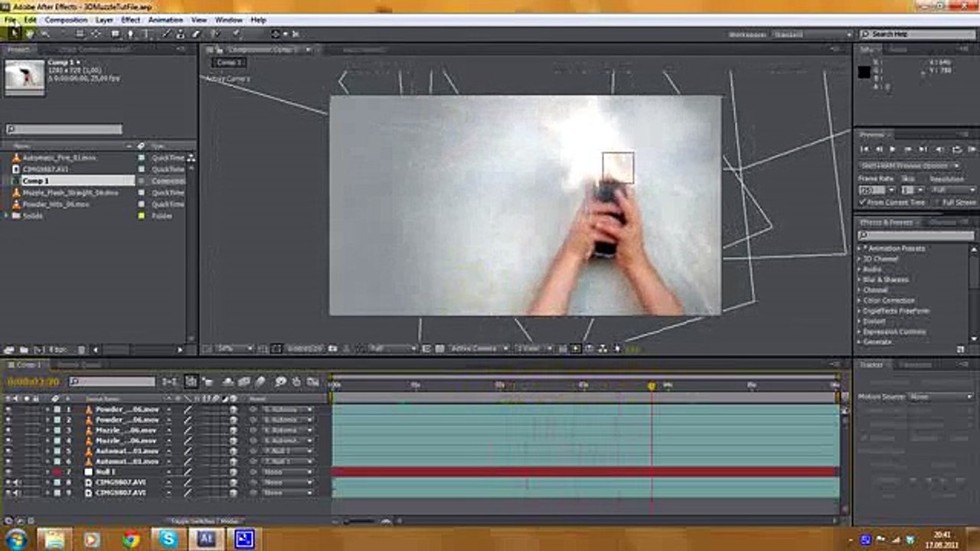Enable the From Current Time checkbox
This screenshot has height=551, width=980.
point(864,202)
